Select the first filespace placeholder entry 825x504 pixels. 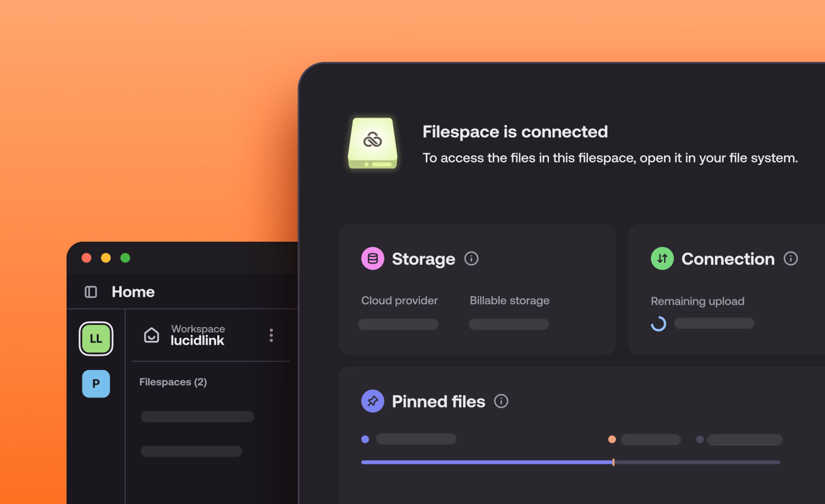pos(197,417)
